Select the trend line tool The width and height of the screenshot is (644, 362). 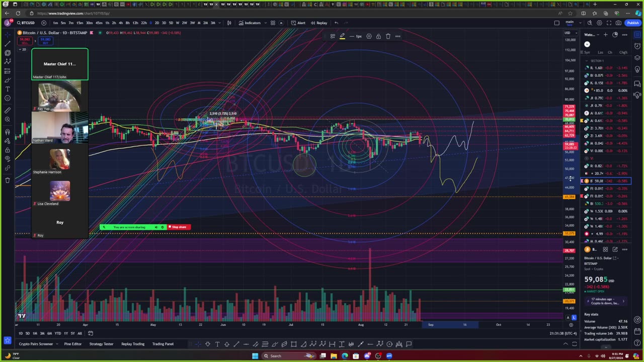(x=8, y=44)
